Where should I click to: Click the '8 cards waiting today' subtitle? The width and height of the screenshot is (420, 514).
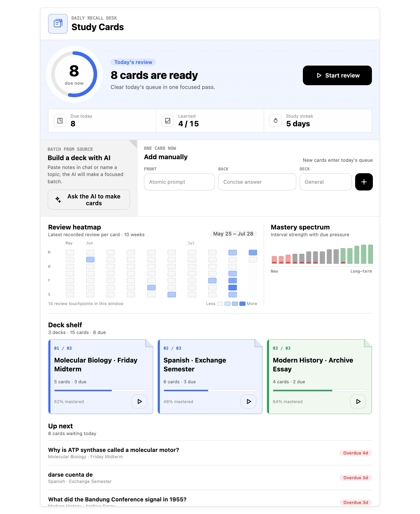(72, 433)
